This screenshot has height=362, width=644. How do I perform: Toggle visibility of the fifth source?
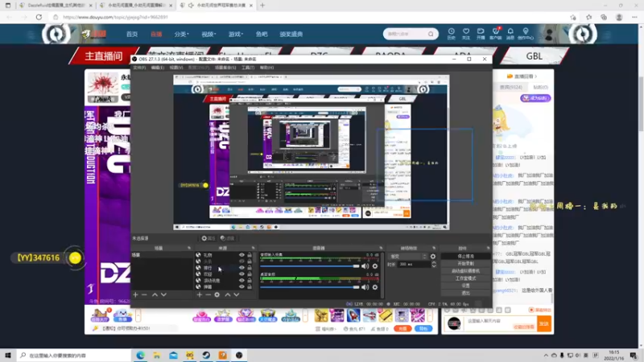pos(242,280)
